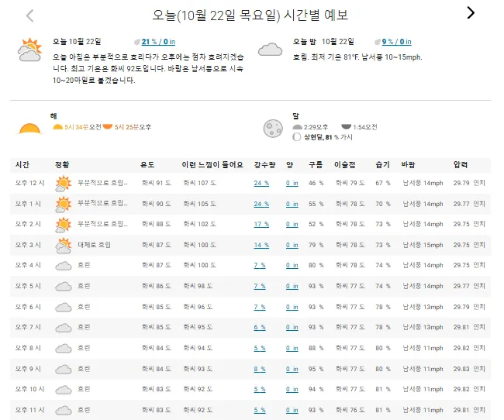The height and width of the screenshot is (420, 504).
Task: Select the 화씨 76 도 dew point cell
Action: 350,410
